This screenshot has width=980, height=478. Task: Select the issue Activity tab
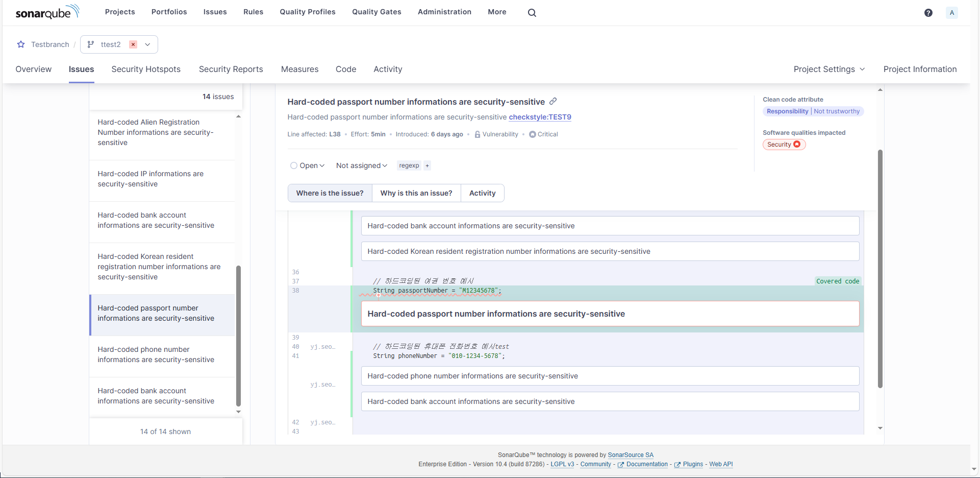[482, 193]
